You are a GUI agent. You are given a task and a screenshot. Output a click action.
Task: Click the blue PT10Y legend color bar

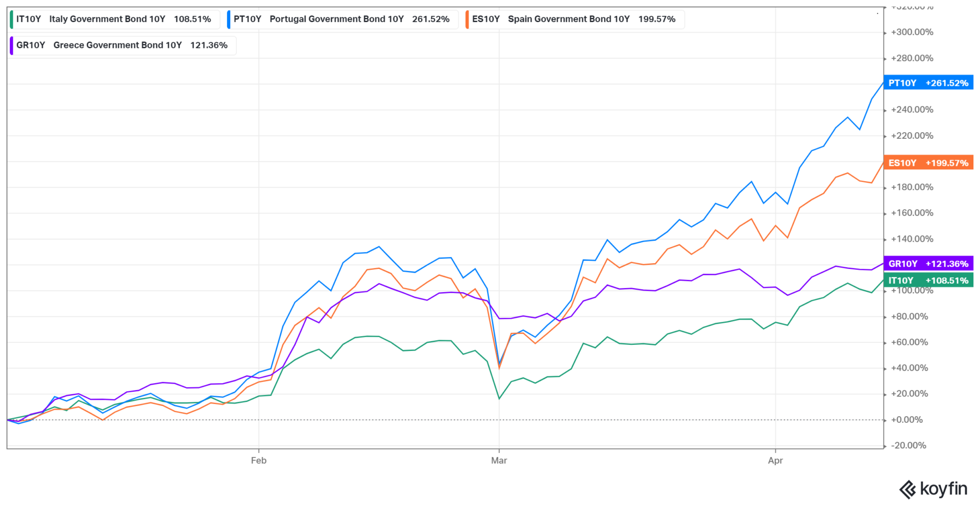pyautogui.click(x=229, y=19)
